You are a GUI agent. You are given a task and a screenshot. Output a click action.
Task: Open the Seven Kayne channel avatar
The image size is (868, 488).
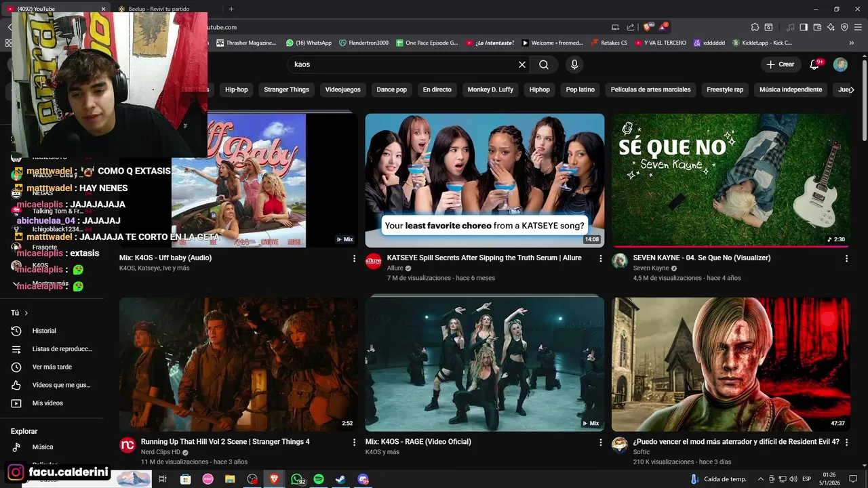(620, 262)
